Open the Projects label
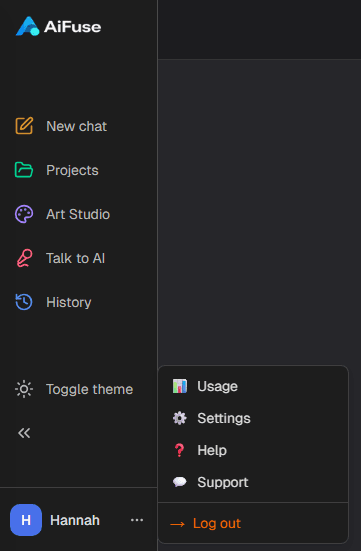This screenshot has width=361, height=551. (72, 170)
